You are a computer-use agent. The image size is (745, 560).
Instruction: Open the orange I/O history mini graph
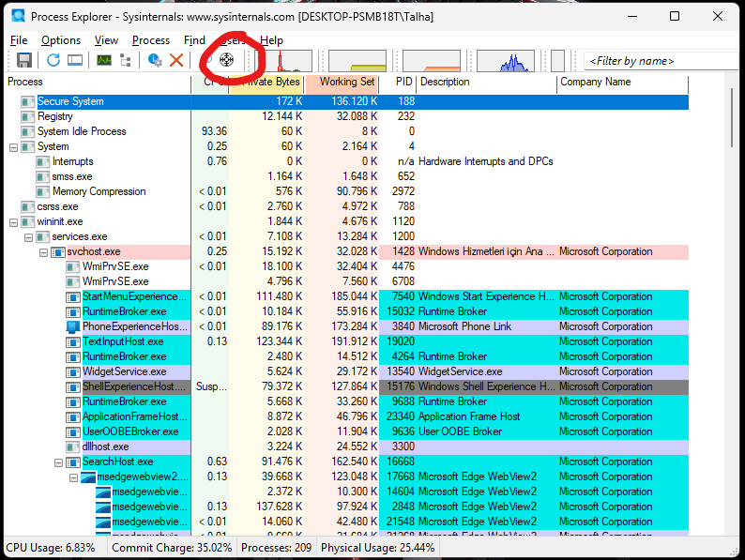coord(432,61)
